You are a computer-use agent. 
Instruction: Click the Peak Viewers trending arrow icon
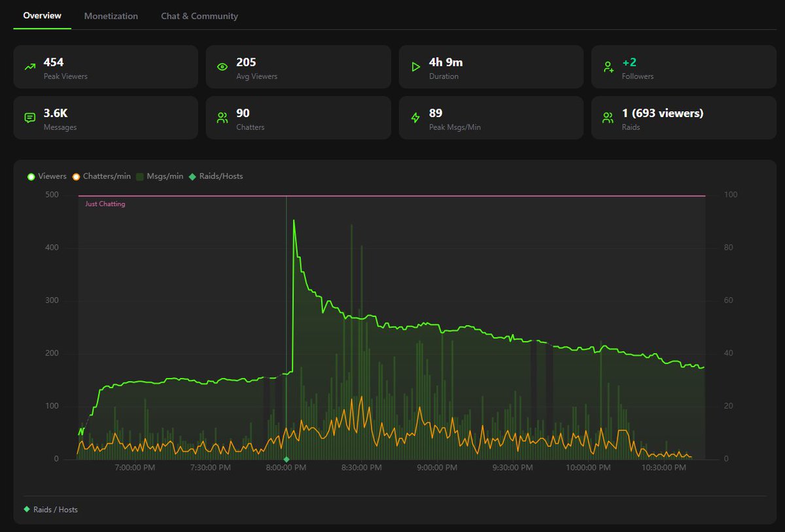[30, 67]
